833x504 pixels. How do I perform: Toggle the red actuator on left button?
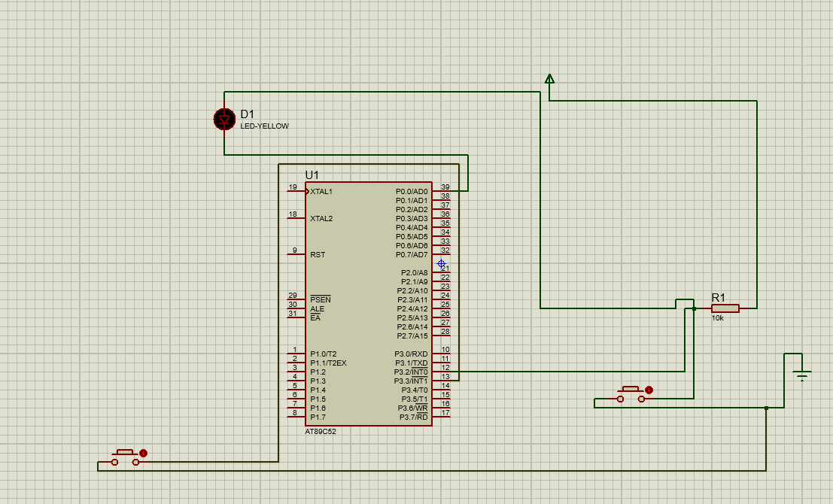coord(143,453)
